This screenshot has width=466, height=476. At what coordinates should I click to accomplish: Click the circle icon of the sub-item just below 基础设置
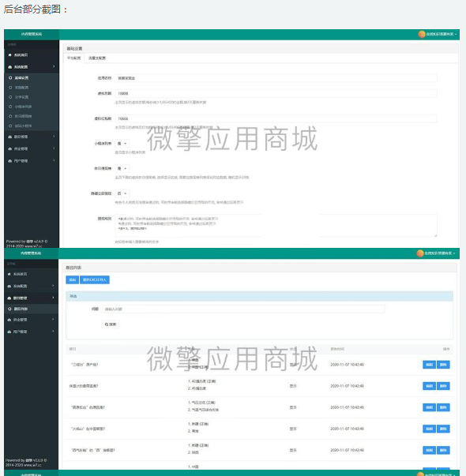(x=10, y=88)
